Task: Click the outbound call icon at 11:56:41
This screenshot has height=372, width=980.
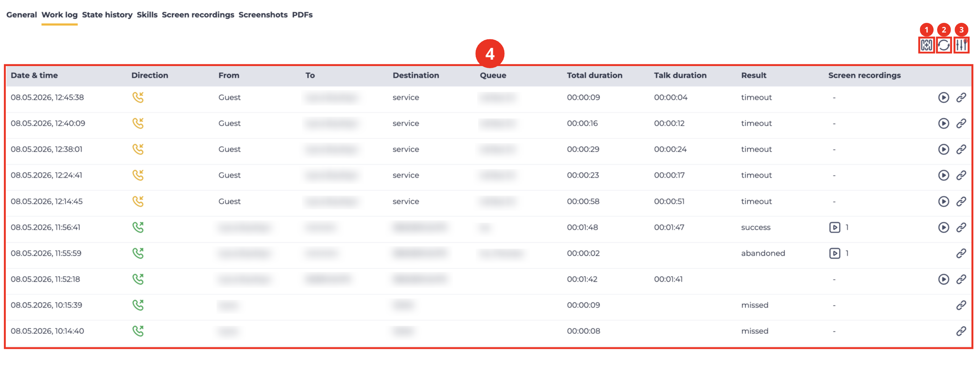Action: click(x=138, y=227)
